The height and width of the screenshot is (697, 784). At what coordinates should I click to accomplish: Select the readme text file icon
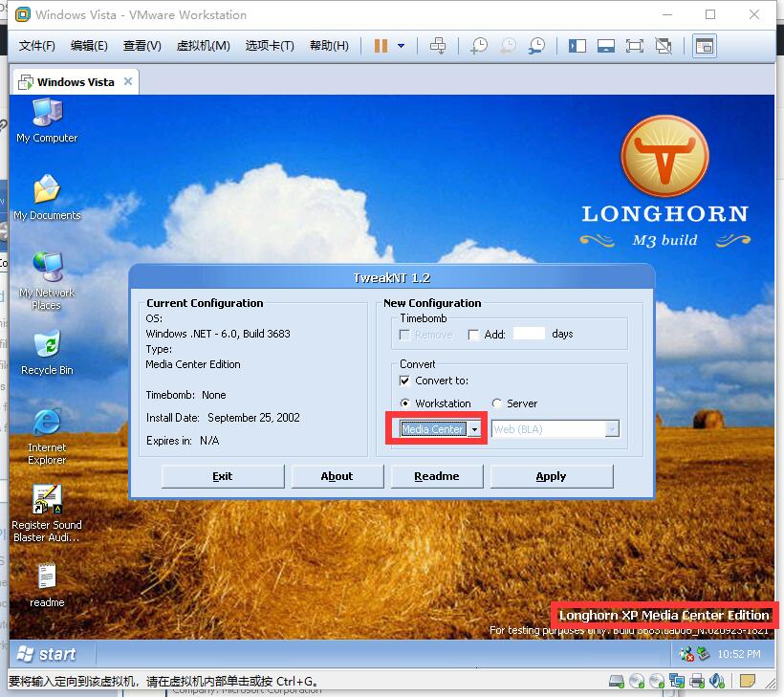(x=47, y=585)
